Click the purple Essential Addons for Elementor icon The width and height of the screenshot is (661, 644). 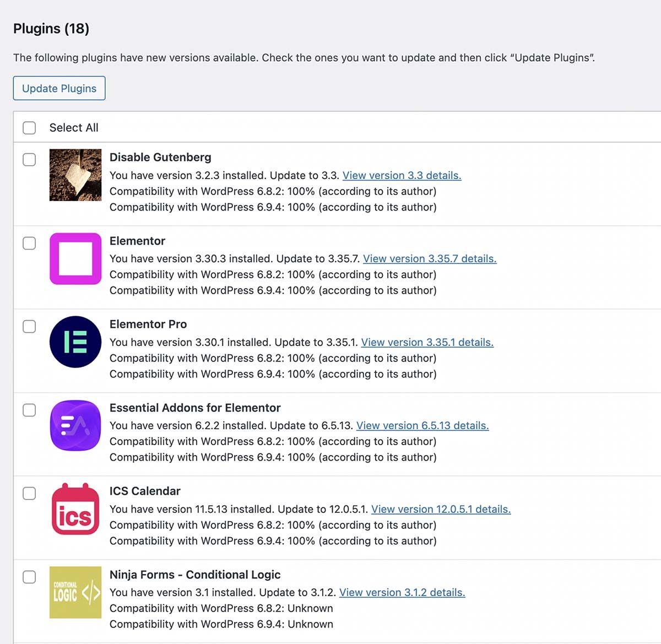[75, 426]
